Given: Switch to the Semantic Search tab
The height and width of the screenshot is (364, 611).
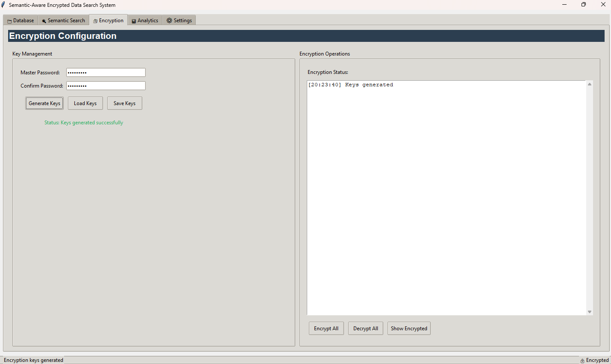Looking at the screenshot, I should 64,21.
